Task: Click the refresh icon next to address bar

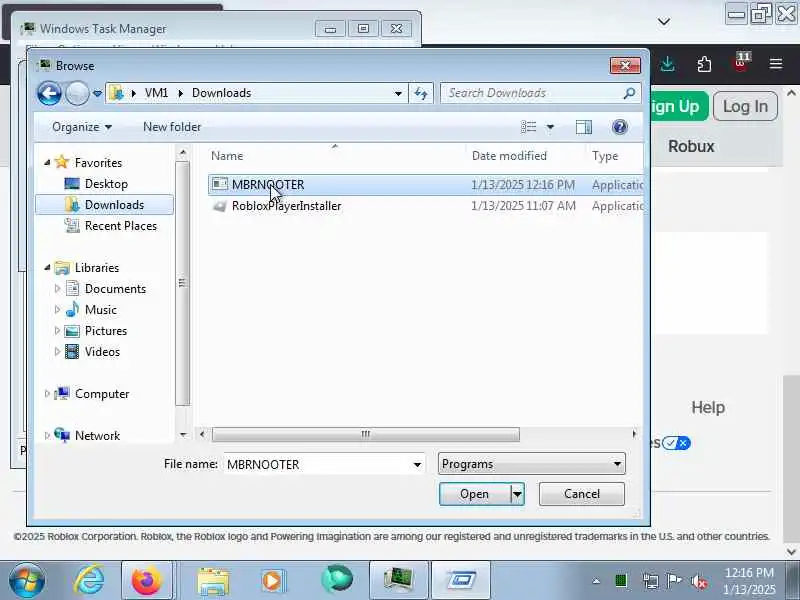Action: 421,93
